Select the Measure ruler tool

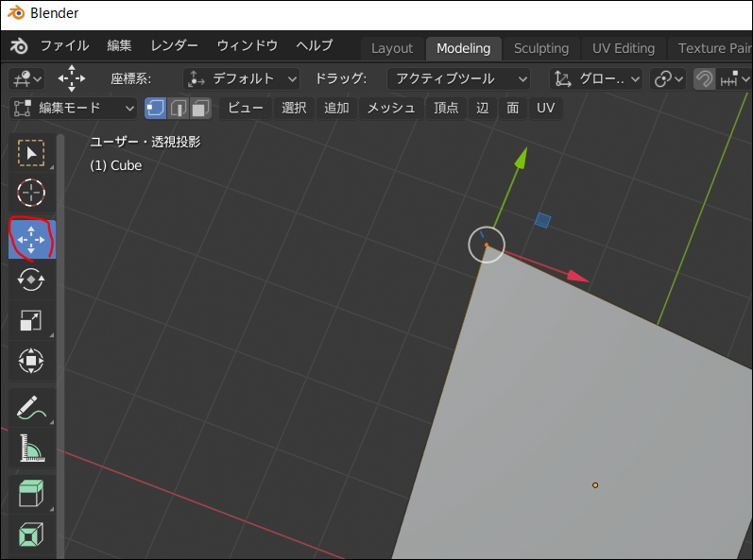point(32,449)
